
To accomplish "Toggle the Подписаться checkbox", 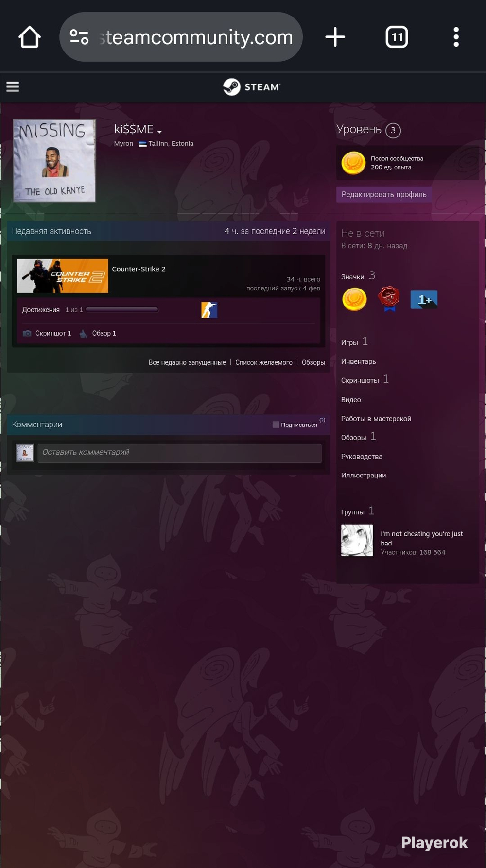I will pos(276,425).
